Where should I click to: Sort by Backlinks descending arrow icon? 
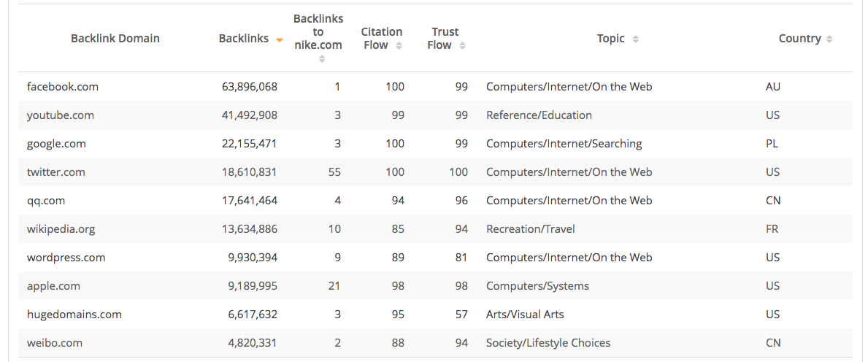[x=280, y=40]
